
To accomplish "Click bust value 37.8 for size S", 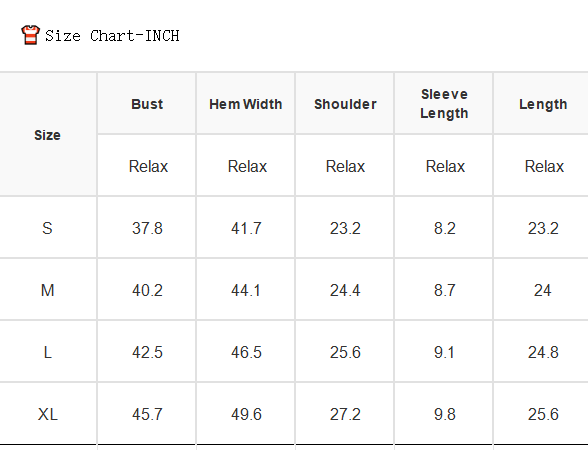I will 147,228.
